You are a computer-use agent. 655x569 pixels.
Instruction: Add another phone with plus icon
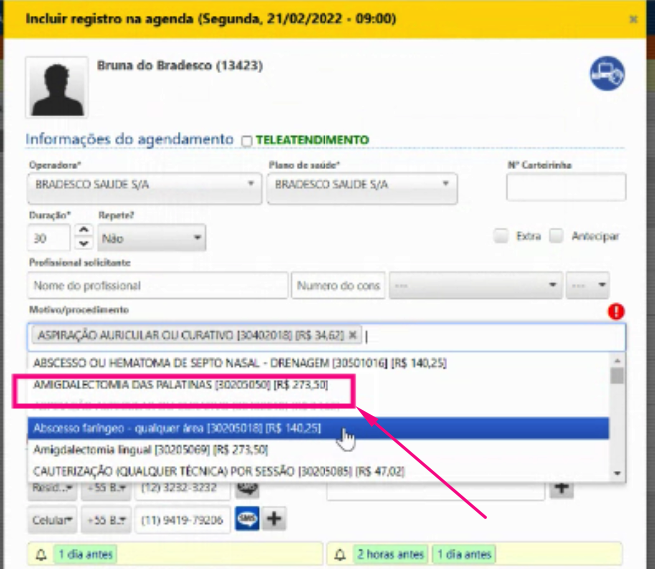point(274,518)
